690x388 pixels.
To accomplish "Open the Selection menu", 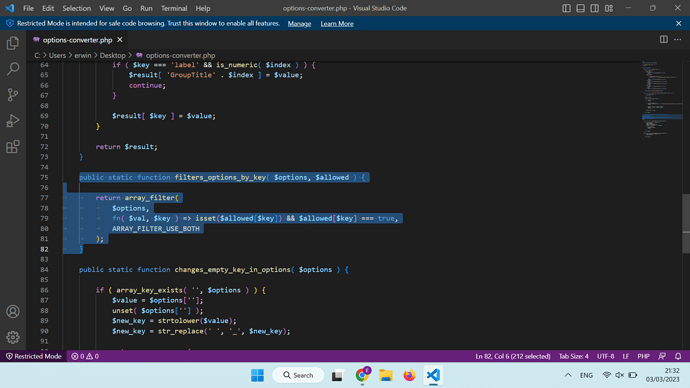I will click(77, 8).
